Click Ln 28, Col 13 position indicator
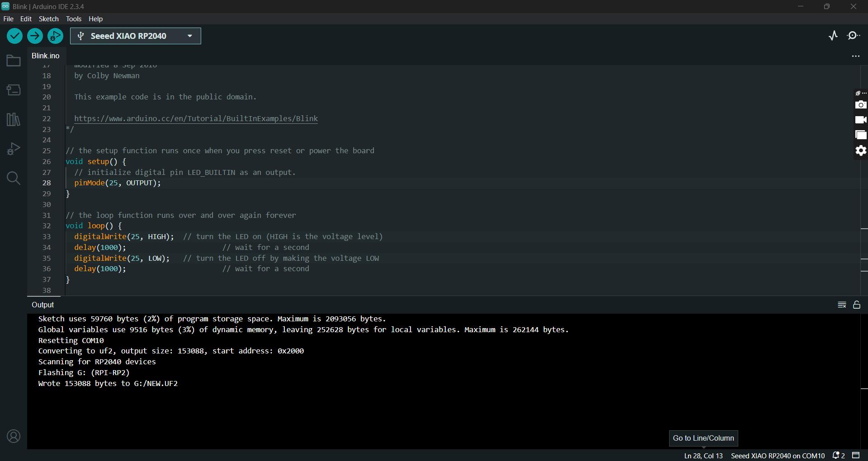 (703, 456)
